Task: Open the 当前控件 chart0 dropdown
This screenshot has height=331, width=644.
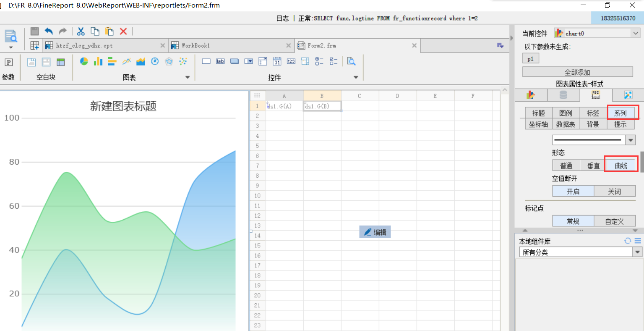Action: pyautogui.click(x=636, y=33)
